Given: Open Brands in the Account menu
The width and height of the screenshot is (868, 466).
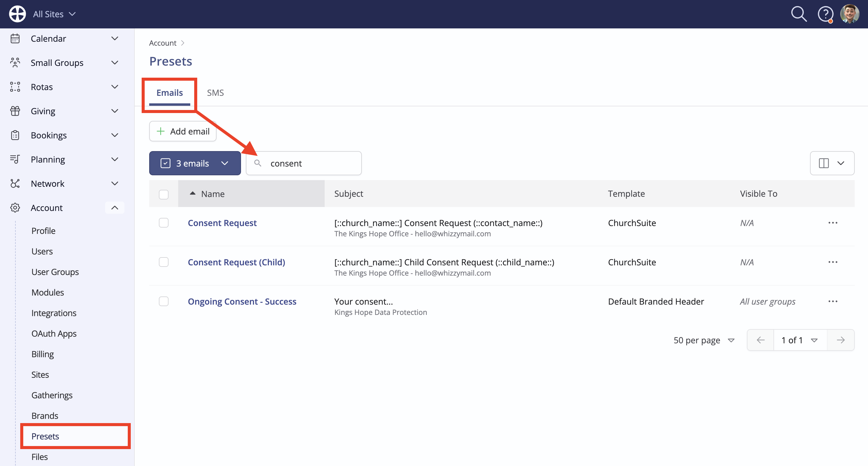Looking at the screenshot, I should point(45,416).
